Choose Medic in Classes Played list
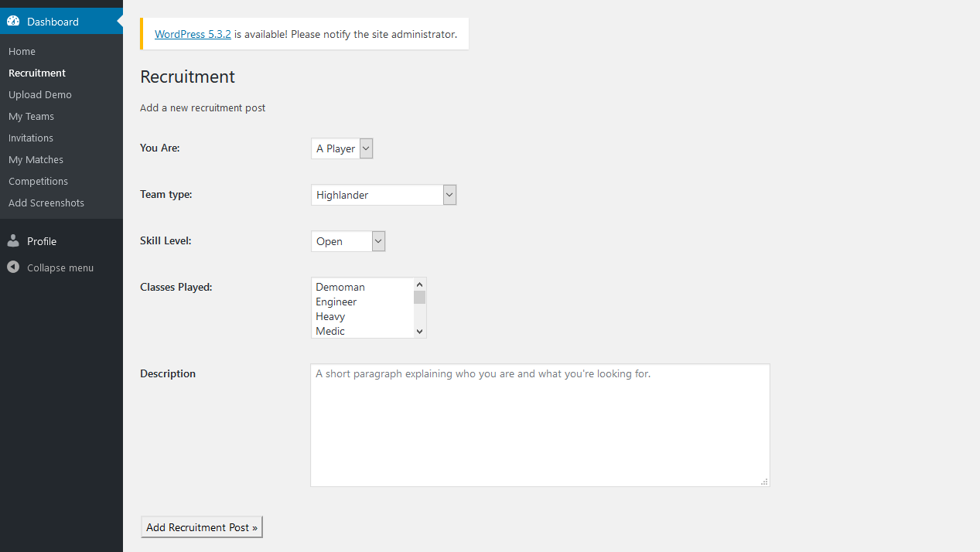The width and height of the screenshot is (980, 552). point(330,331)
